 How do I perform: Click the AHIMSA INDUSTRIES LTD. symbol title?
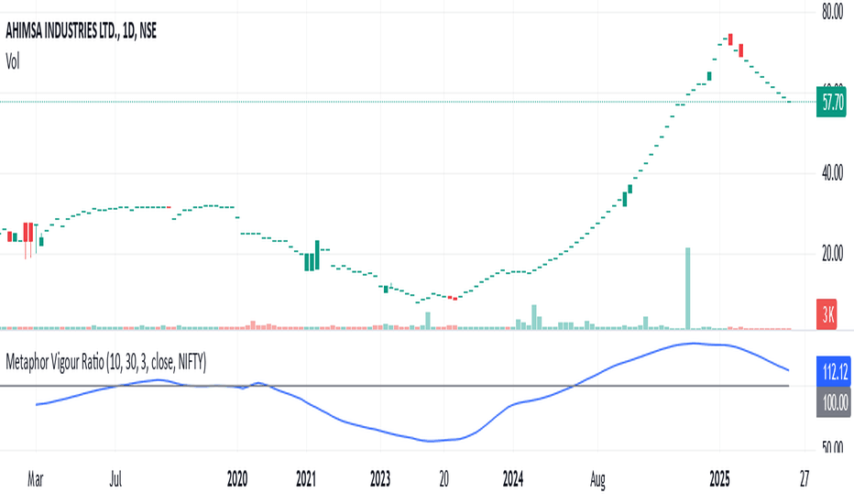(x=81, y=31)
